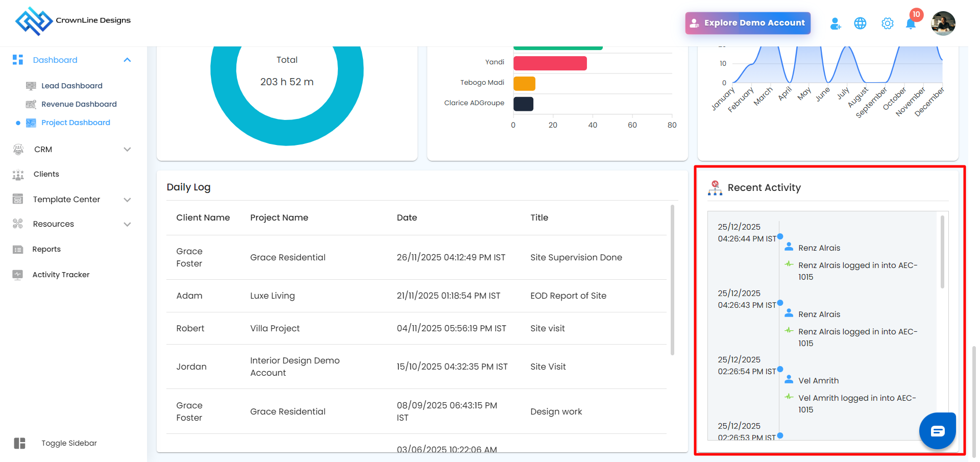Screen dimensions: 980x462
Task: Click the Reports sidebar icon
Action: (18, 249)
